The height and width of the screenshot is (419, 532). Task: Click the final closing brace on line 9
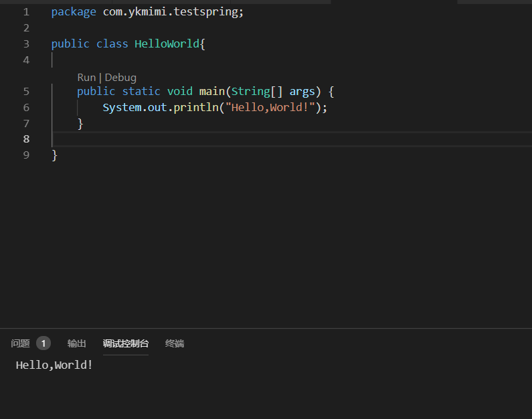pos(55,155)
